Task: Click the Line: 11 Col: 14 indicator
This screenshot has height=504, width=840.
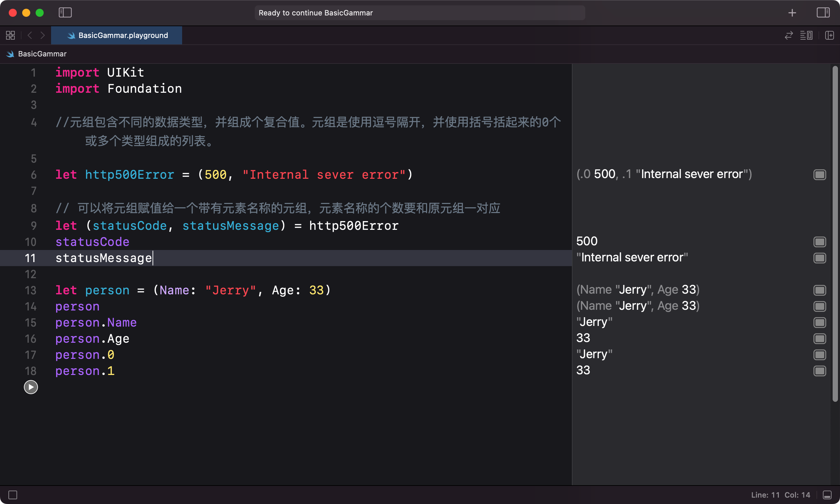Action: click(780, 495)
